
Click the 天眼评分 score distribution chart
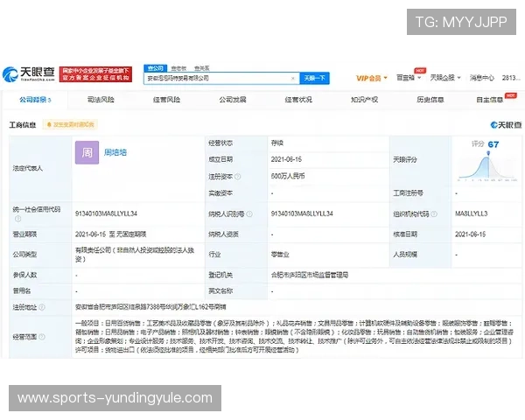click(x=487, y=167)
